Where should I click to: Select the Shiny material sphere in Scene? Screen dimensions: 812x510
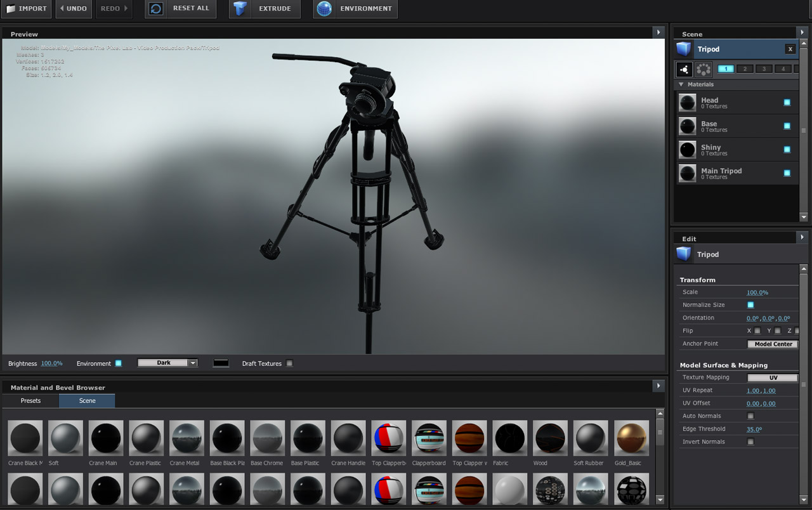pos(687,150)
